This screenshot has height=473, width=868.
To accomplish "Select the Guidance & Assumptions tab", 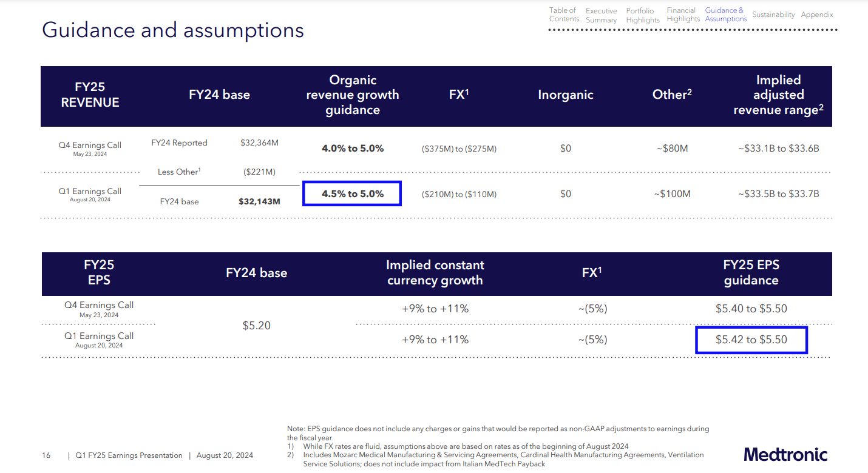I will click(x=725, y=15).
